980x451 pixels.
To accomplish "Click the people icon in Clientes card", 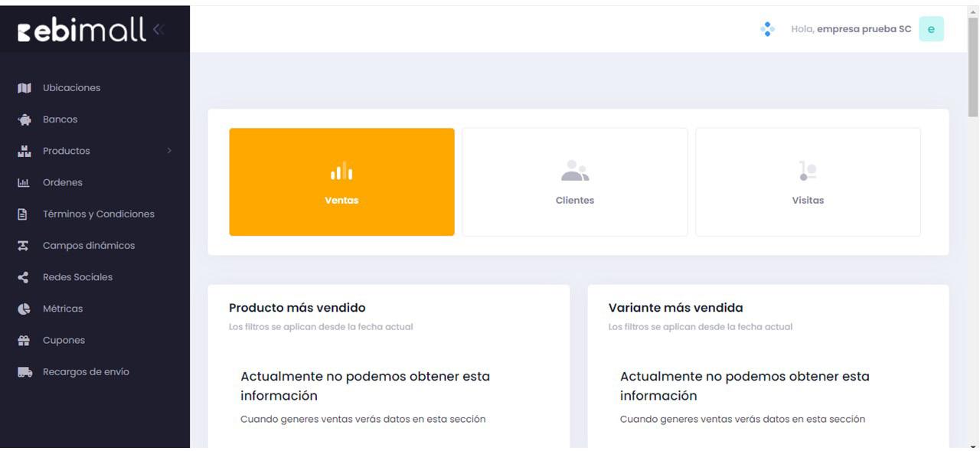I will [575, 171].
